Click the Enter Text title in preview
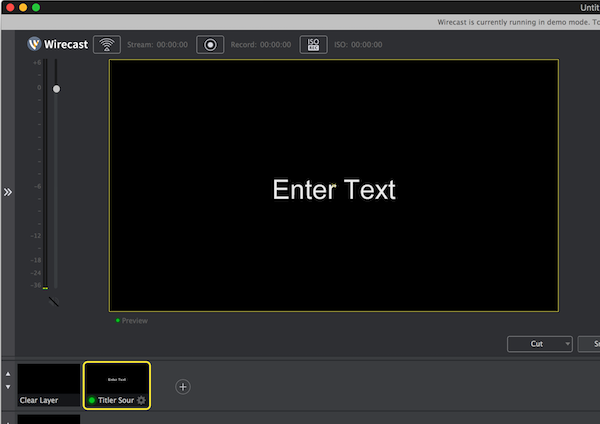Image resolution: width=600 pixels, height=424 pixels. pyautogui.click(x=334, y=190)
